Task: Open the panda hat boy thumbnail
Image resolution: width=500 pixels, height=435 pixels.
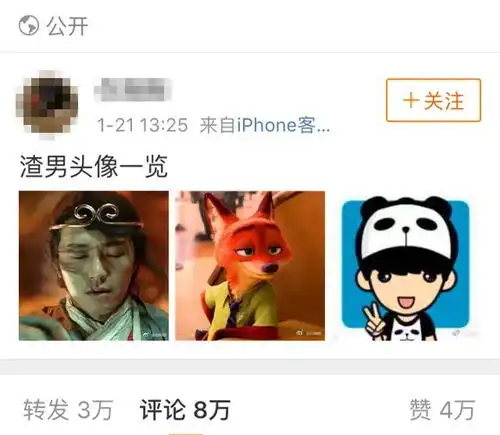Action: (x=406, y=266)
